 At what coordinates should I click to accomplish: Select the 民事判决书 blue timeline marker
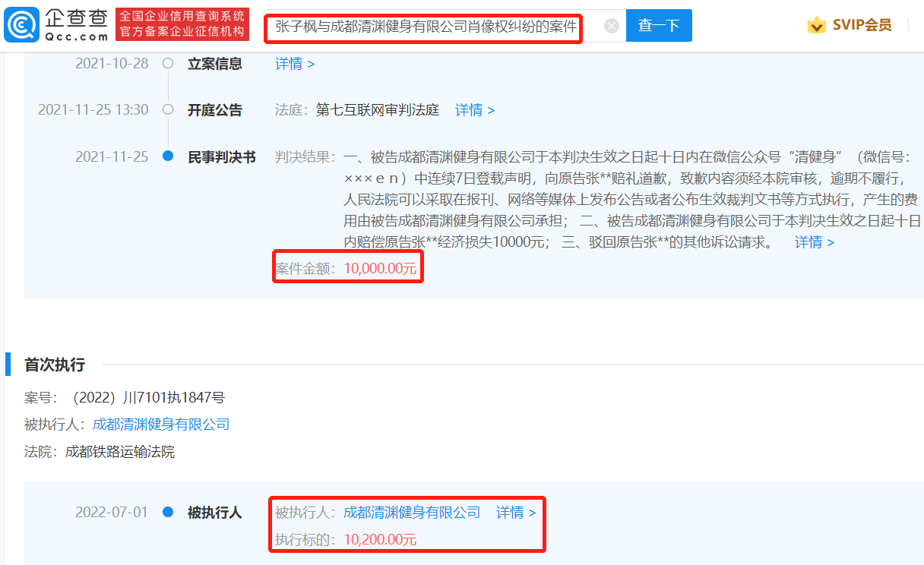pyautogui.click(x=168, y=157)
